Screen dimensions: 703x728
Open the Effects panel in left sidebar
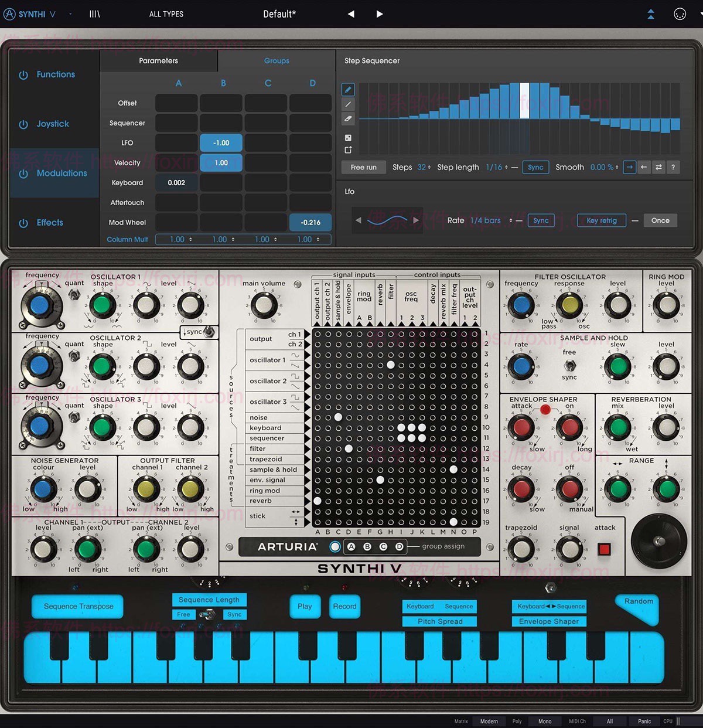click(x=49, y=222)
